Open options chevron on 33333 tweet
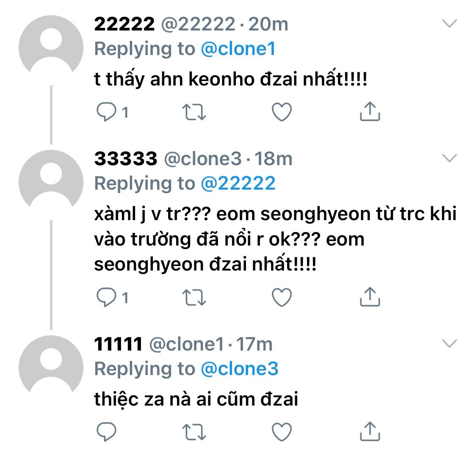 pyautogui.click(x=449, y=158)
